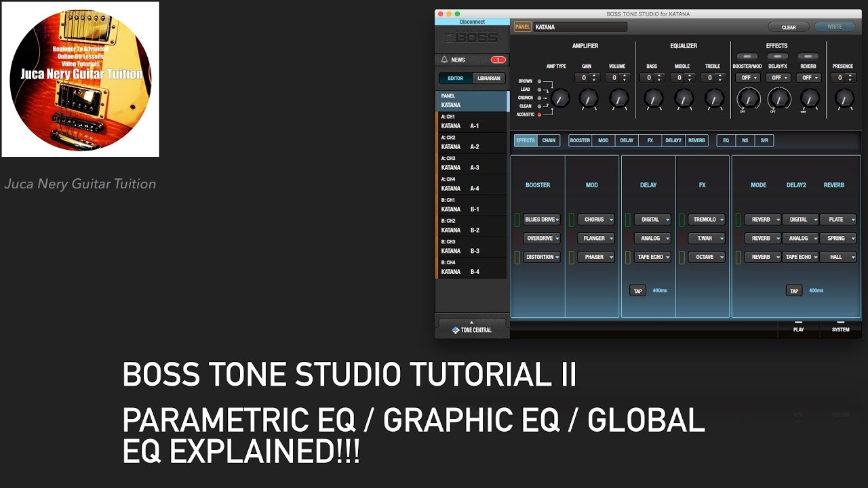868x488 pixels.
Task: Toggle the REVERB effect button in EFFECTS
Action: pyautogui.click(x=808, y=56)
